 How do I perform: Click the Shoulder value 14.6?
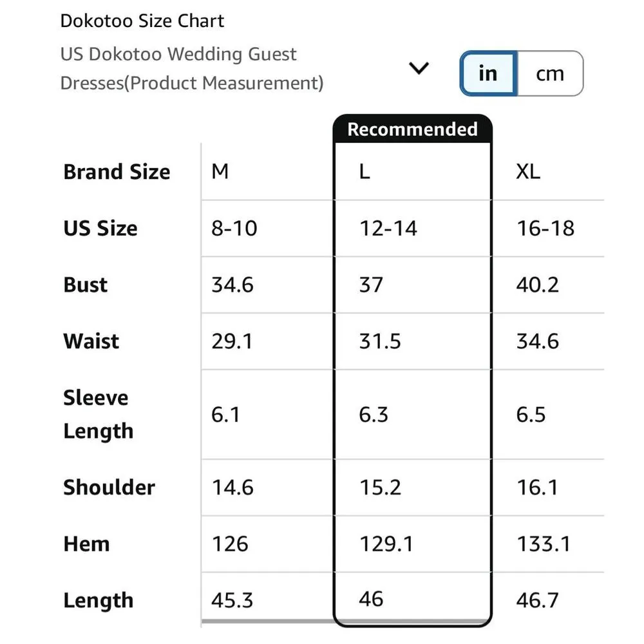pyautogui.click(x=232, y=488)
